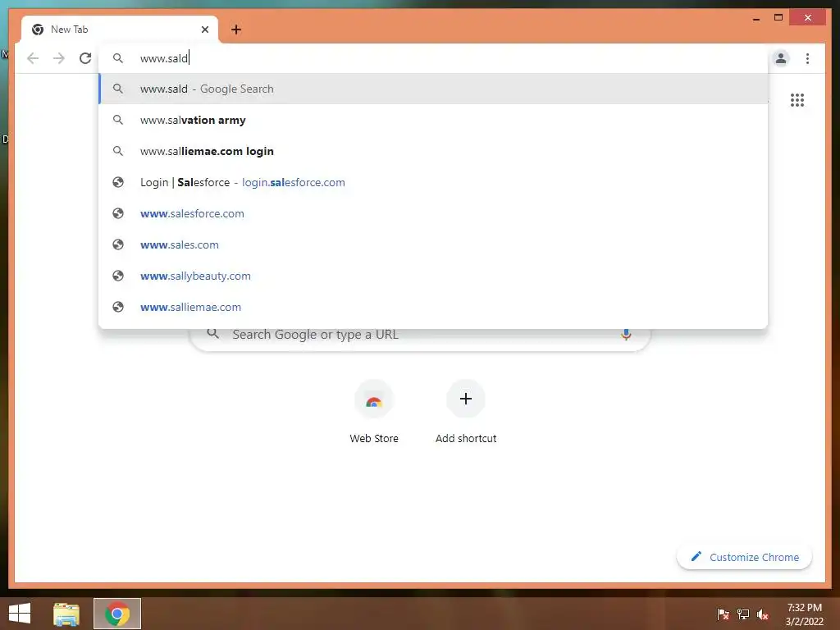
Task: Open the Web Store shortcut
Action: [374, 413]
